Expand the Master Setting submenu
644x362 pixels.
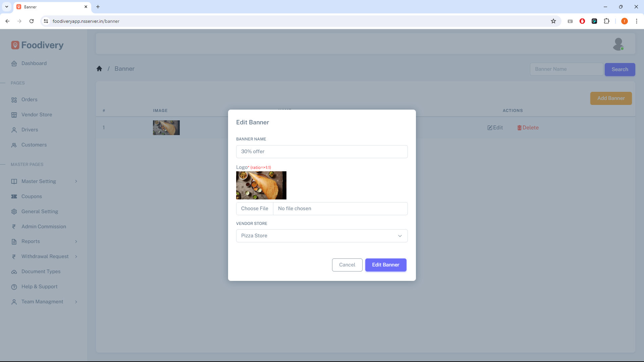coord(76,181)
